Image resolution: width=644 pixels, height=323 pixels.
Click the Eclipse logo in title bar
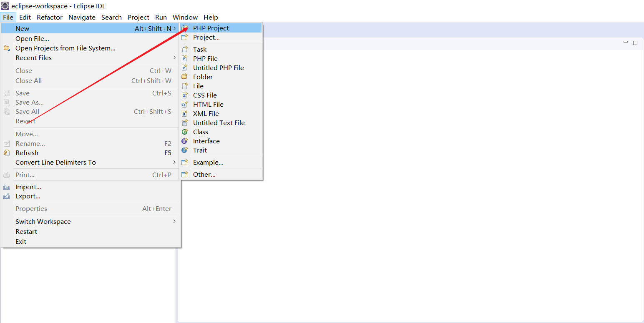tap(5, 6)
